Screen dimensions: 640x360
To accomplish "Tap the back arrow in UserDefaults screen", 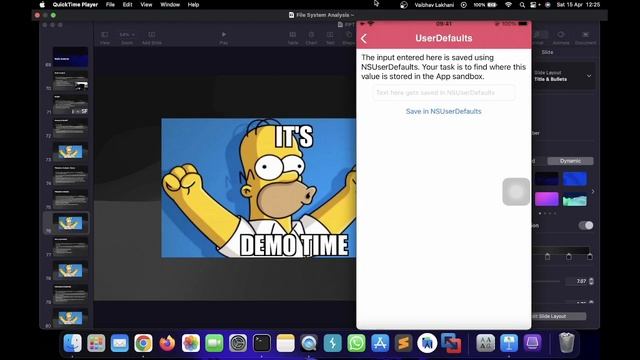I will [x=364, y=38].
